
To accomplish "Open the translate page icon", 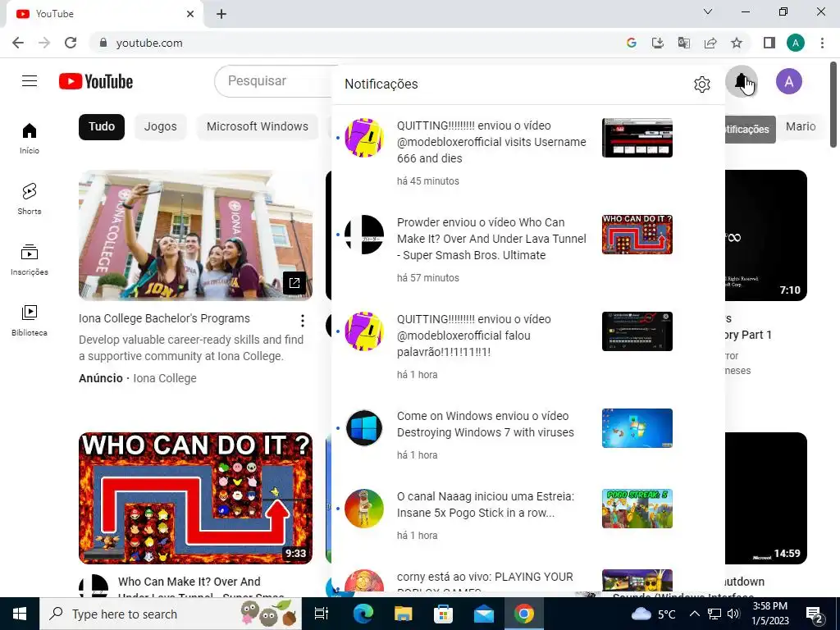I will 684,43.
